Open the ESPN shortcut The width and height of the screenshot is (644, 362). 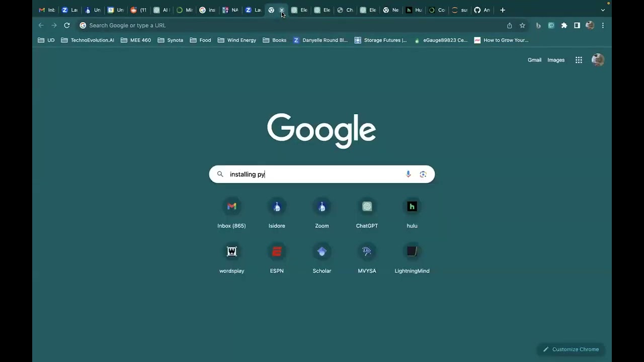click(x=277, y=259)
